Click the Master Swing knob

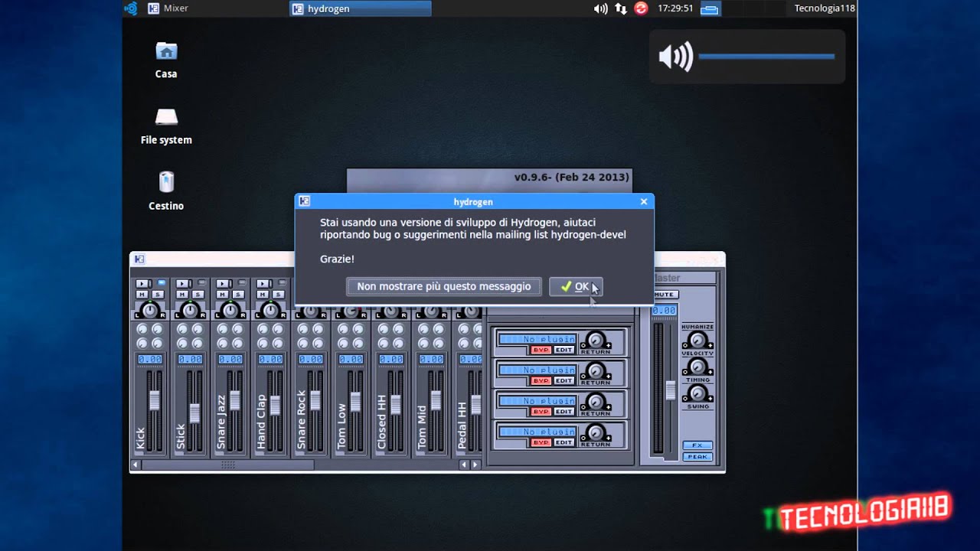click(x=697, y=392)
